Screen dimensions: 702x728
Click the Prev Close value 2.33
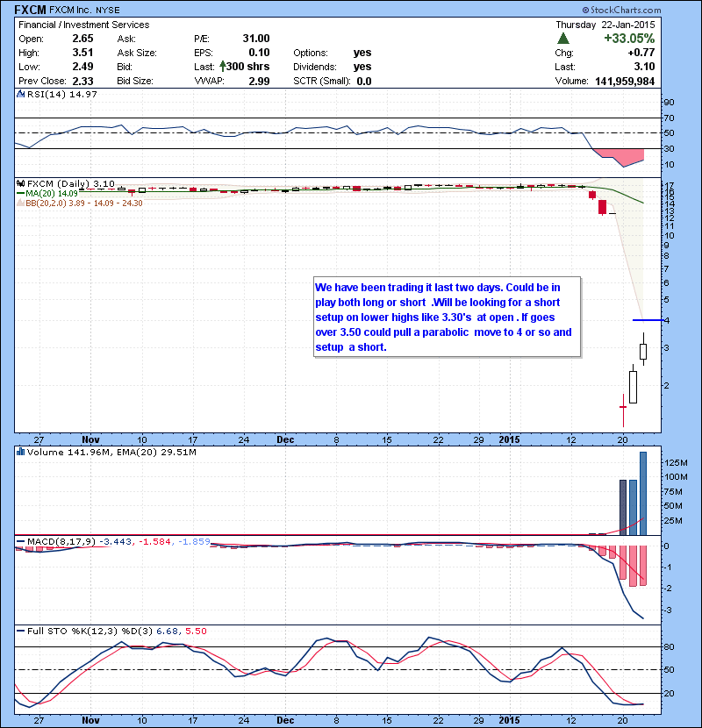(82, 81)
